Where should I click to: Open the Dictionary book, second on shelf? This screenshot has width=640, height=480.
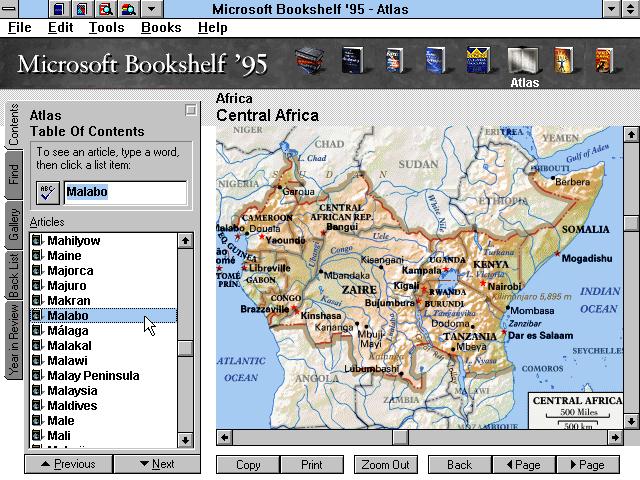click(x=352, y=60)
